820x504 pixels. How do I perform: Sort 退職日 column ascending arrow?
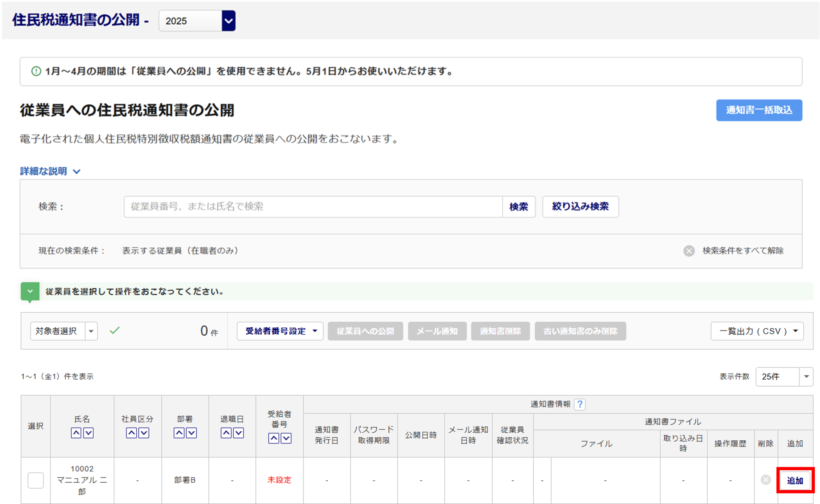tap(226, 433)
